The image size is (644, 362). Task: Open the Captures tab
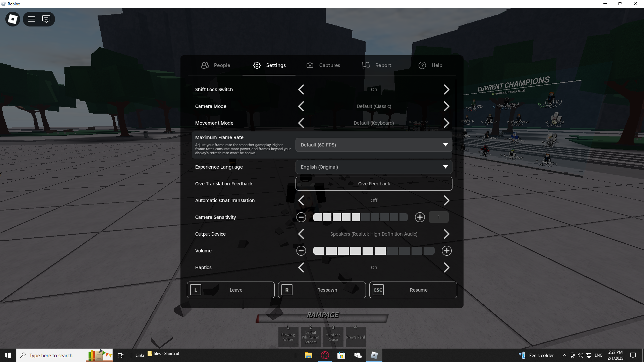point(323,65)
